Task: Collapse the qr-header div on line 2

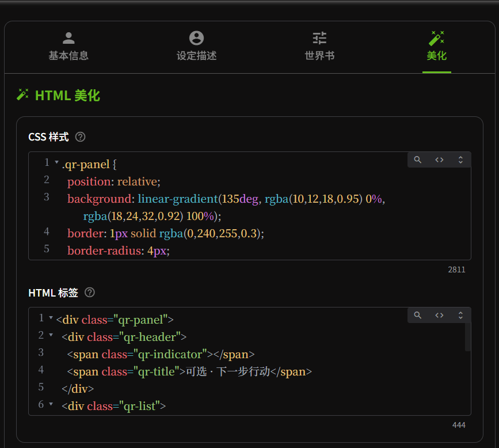Action: (x=51, y=335)
